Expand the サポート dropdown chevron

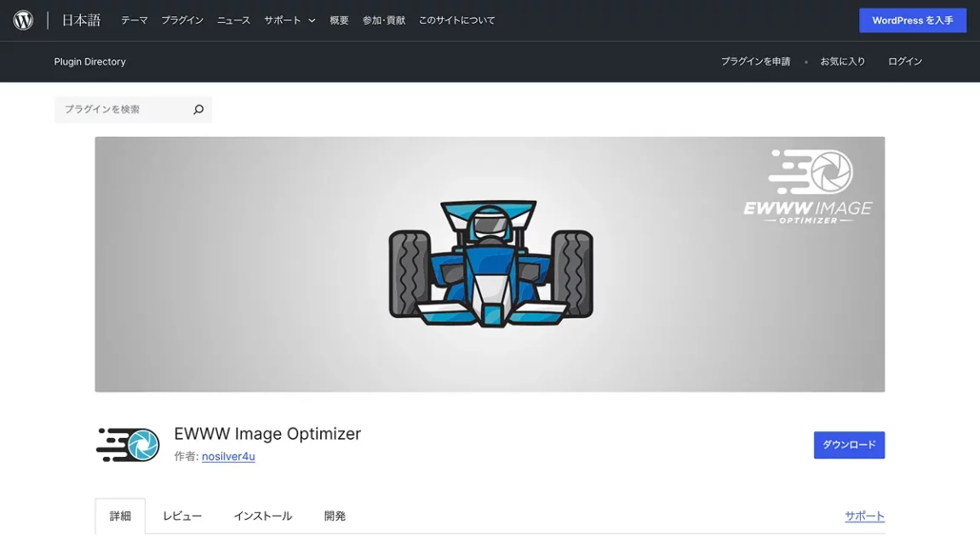312,20
